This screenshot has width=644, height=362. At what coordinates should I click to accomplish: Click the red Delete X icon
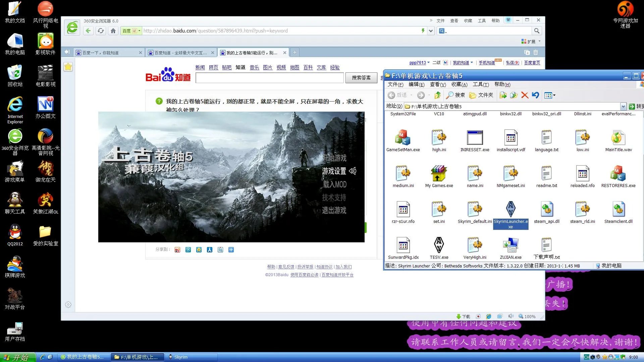tap(525, 95)
